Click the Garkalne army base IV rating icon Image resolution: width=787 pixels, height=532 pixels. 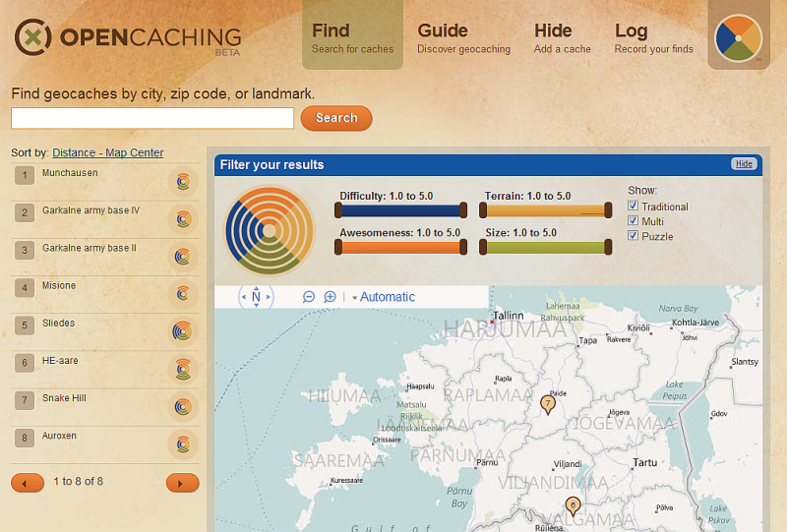[183, 219]
